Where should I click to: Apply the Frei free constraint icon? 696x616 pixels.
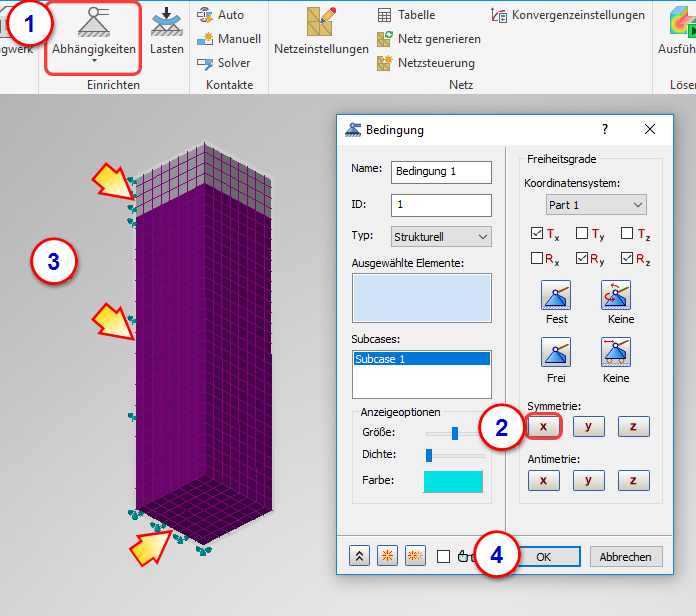click(x=556, y=352)
